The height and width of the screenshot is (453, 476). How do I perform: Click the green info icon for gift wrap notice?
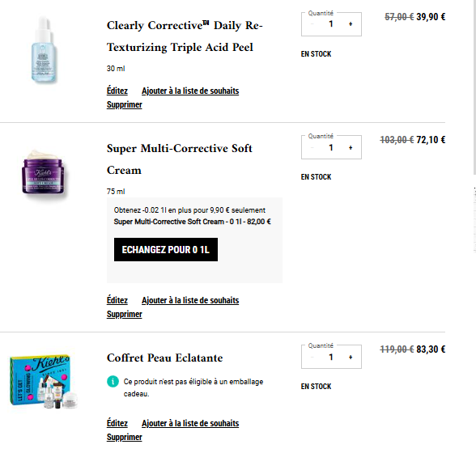coord(113,381)
